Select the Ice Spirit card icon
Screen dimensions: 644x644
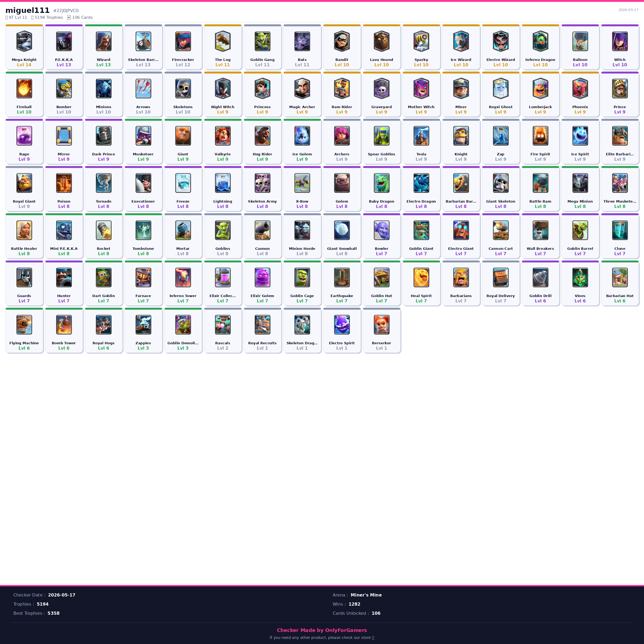click(x=580, y=136)
